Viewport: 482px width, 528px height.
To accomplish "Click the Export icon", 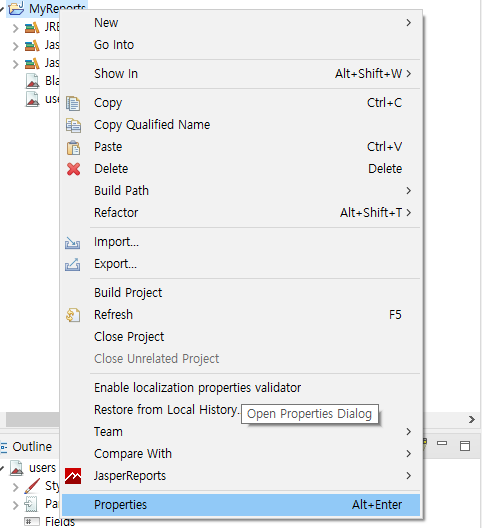I will coord(72,264).
